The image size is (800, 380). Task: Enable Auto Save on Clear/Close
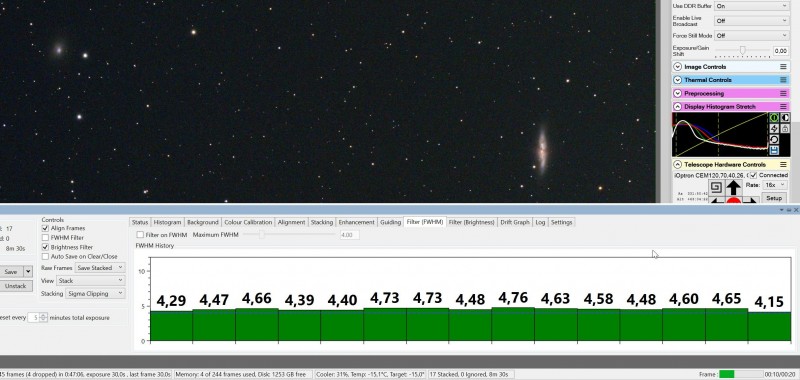pyautogui.click(x=45, y=257)
